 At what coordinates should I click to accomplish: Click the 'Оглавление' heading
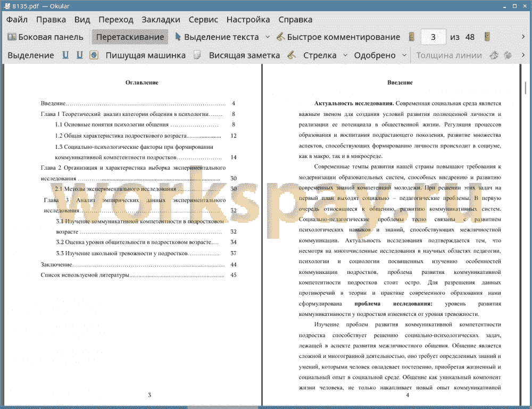(142, 82)
